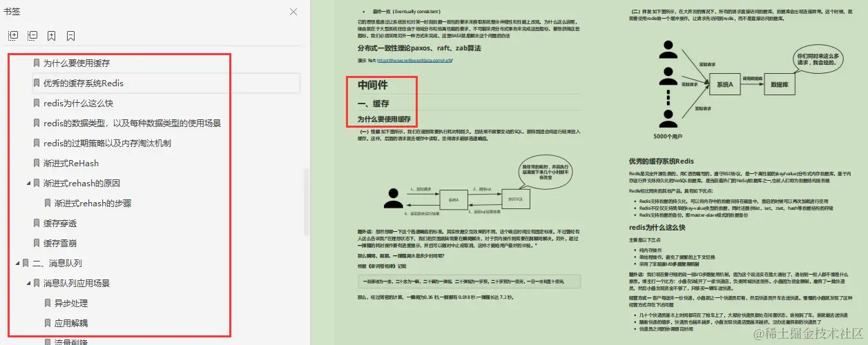Click the 5000个用户 label under diagram
The image size is (868, 345).
[668, 136]
